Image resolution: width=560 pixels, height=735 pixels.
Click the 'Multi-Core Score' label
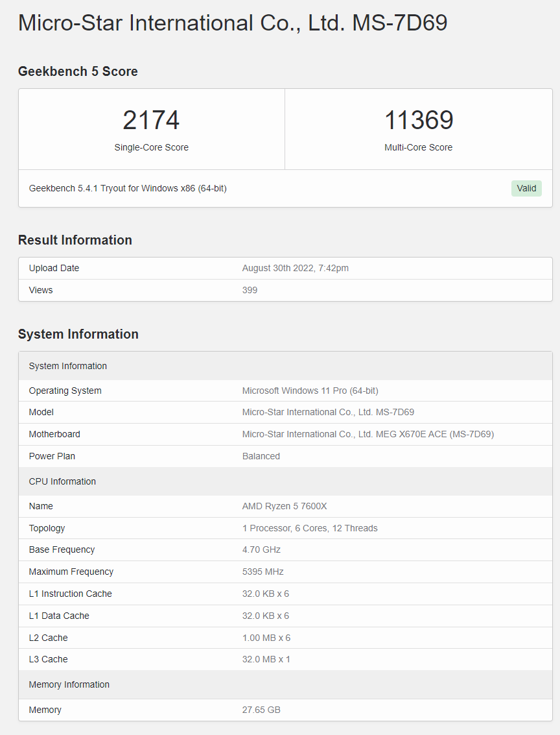coord(419,147)
